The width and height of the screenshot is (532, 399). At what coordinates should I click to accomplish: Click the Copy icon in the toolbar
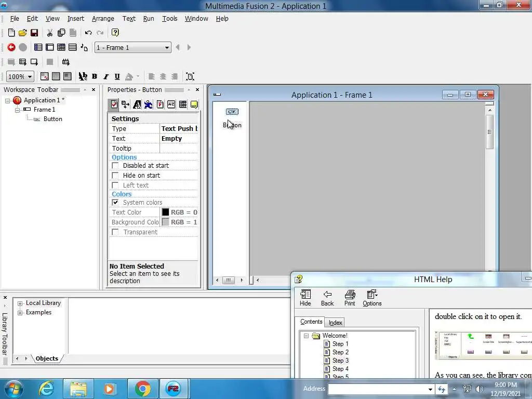(61, 33)
